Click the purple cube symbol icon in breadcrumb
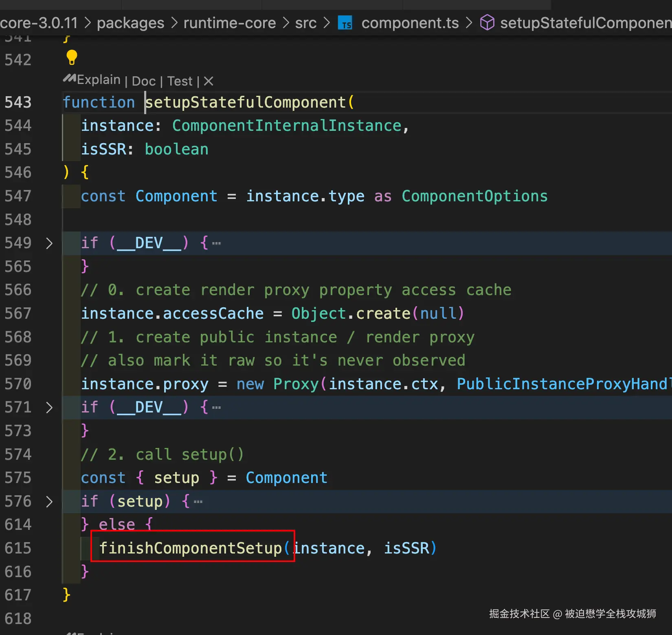This screenshot has height=635, width=672. tap(487, 23)
